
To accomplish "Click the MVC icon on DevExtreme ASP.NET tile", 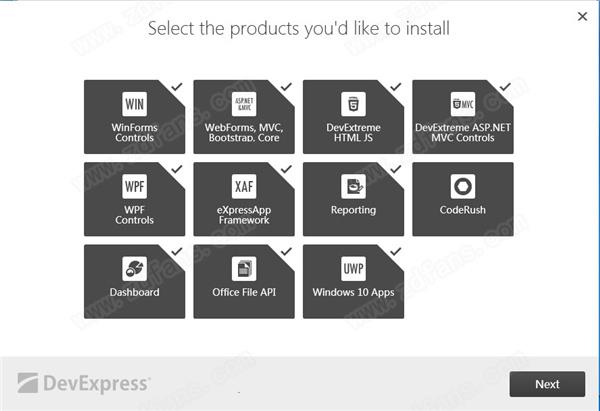I will click(x=463, y=104).
